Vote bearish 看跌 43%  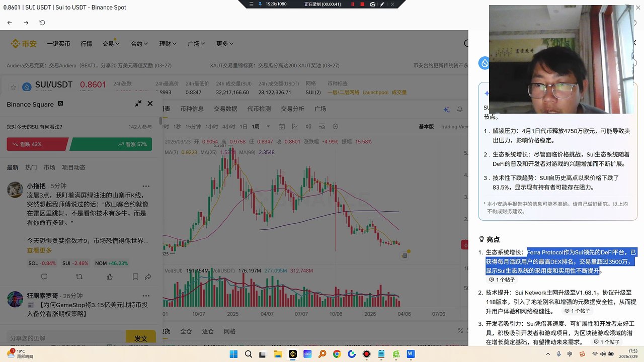point(37,144)
